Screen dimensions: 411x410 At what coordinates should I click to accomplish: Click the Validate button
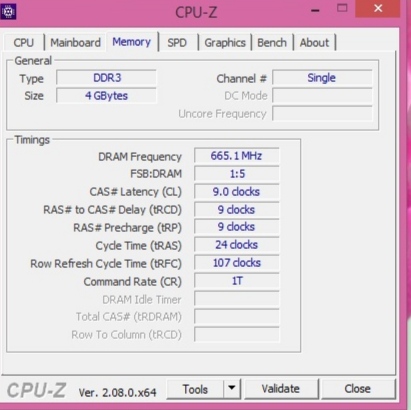[281, 389]
